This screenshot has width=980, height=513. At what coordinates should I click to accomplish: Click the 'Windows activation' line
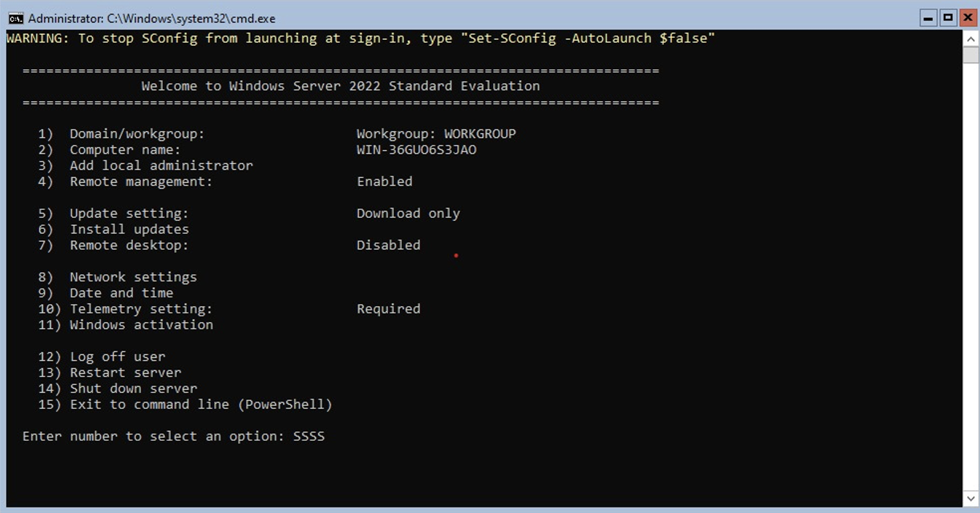click(x=141, y=325)
